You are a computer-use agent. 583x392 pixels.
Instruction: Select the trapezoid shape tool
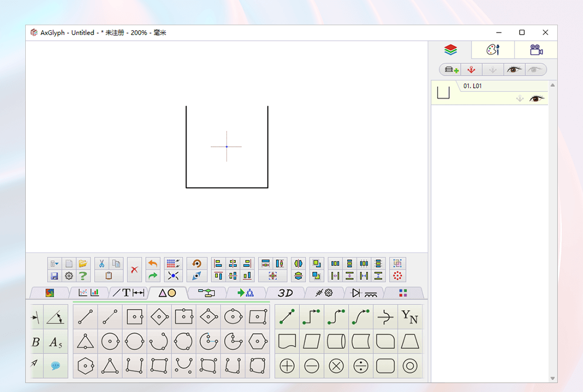410,341
